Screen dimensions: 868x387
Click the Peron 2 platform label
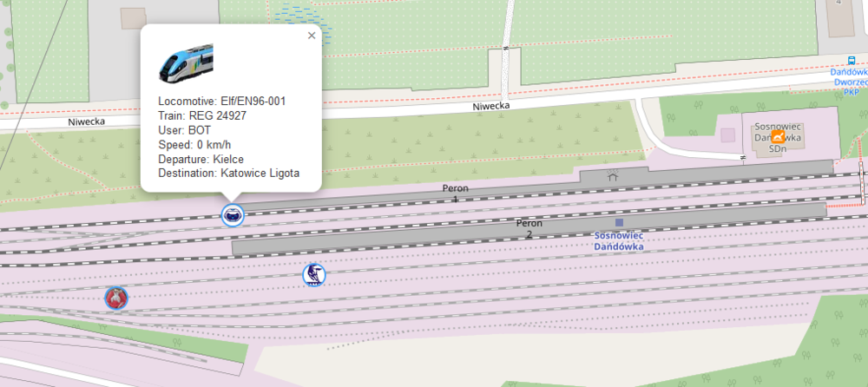[529, 229]
